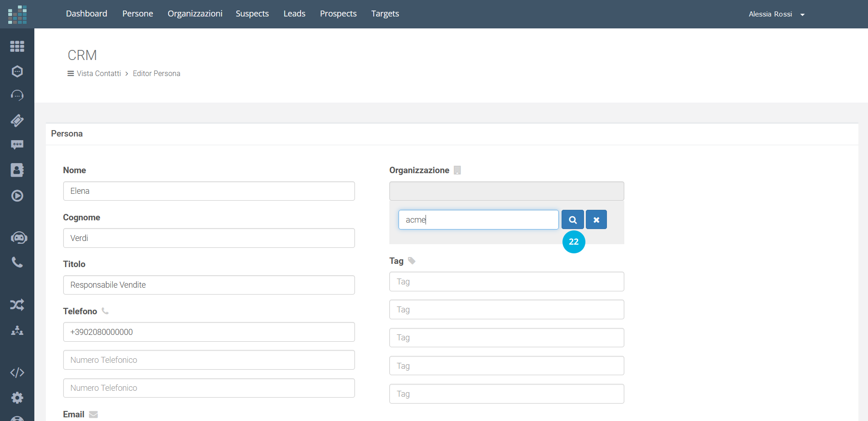The width and height of the screenshot is (868, 421).
Task: Click the fifth Tag input field
Action: click(x=507, y=394)
